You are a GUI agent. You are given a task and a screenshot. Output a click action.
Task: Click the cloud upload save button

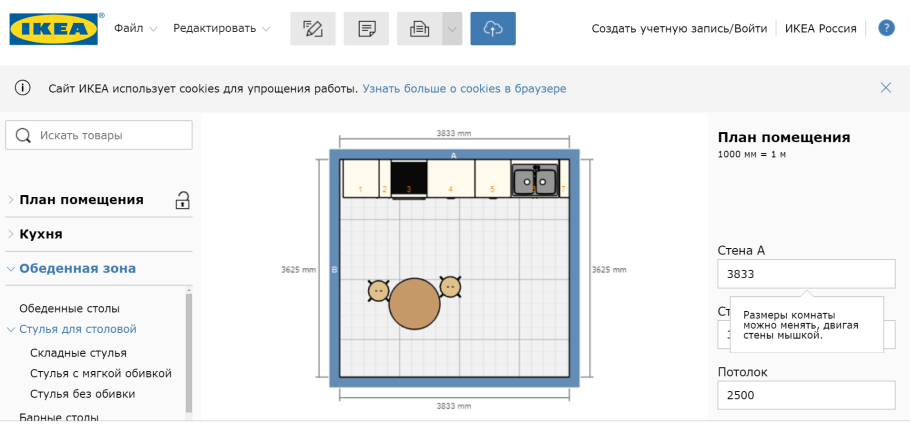point(492,29)
